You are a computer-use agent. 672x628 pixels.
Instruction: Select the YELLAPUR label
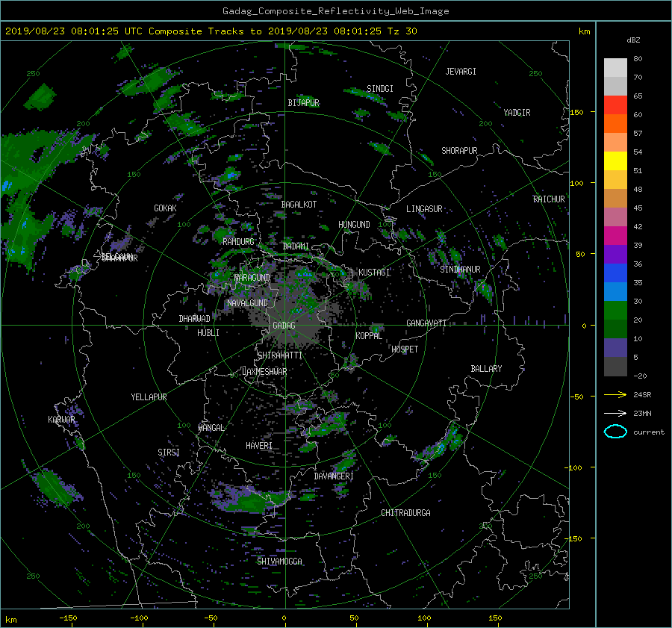(x=149, y=397)
